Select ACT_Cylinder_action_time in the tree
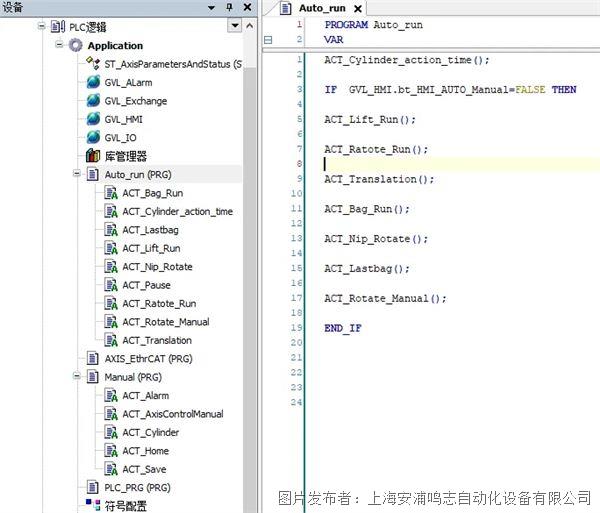 point(177,212)
